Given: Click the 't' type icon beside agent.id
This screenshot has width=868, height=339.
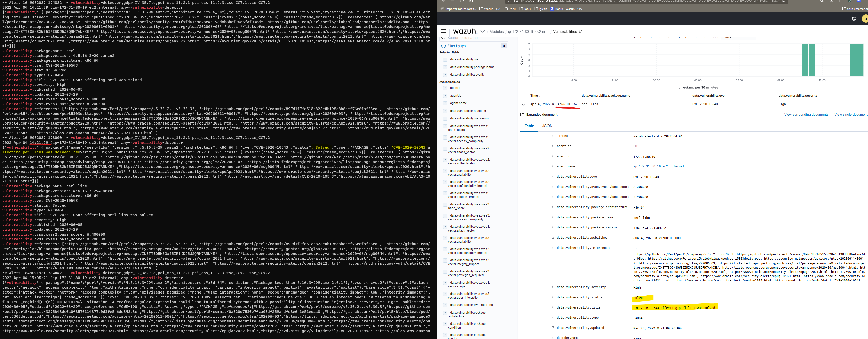Looking at the screenshot, I should click(445, 88).
